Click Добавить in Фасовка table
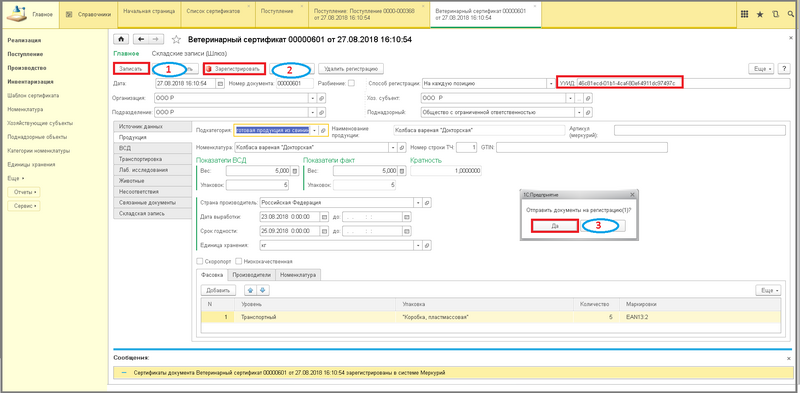Viewport: 800px width, 393px height. coord(218,290)
